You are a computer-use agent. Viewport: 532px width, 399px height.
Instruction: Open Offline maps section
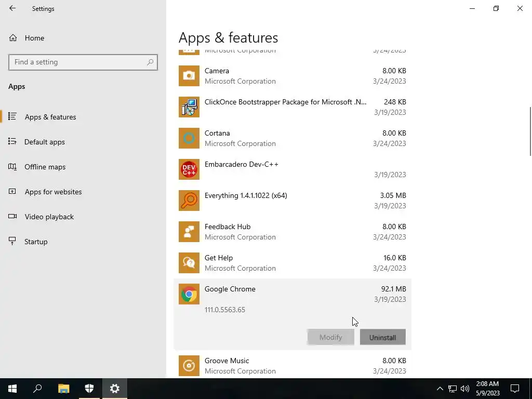point(83,167)
